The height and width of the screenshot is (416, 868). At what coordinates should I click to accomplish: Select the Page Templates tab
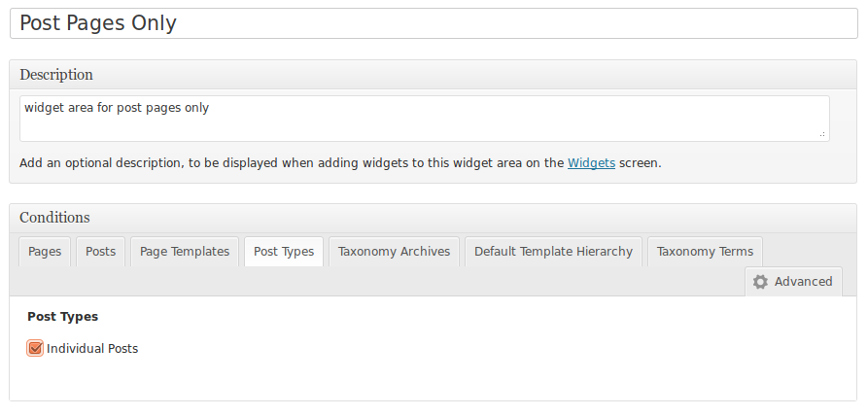[185, 252]
